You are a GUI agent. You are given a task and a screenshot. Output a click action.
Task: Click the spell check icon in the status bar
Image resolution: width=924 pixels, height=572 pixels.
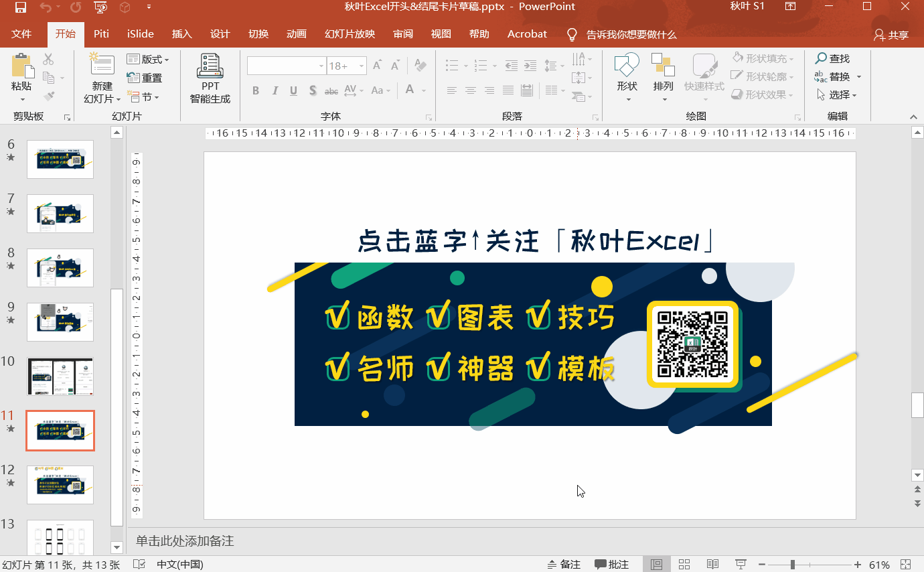[140, 565]
